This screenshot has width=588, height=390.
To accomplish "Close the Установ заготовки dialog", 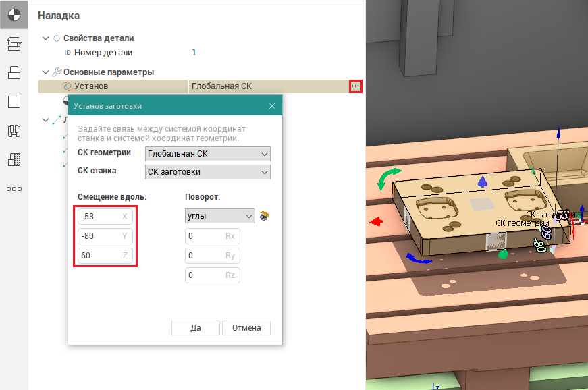I will click(x=272, y=106).
